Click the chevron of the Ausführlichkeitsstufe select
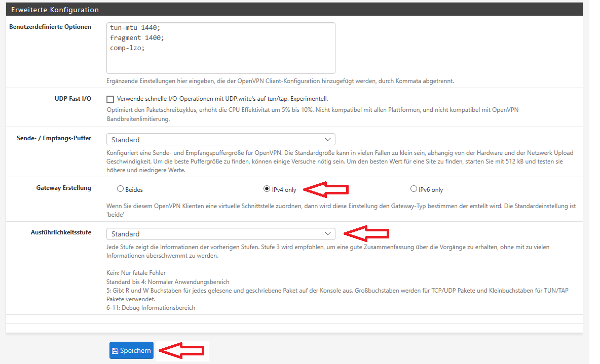600x364 pixels. [x=328, y=234]
